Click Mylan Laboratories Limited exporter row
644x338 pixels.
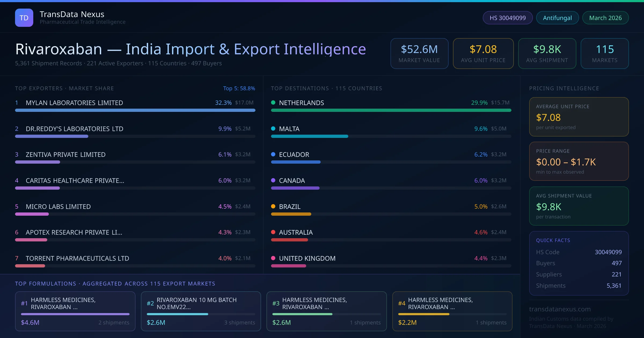[x=74, y=103]
